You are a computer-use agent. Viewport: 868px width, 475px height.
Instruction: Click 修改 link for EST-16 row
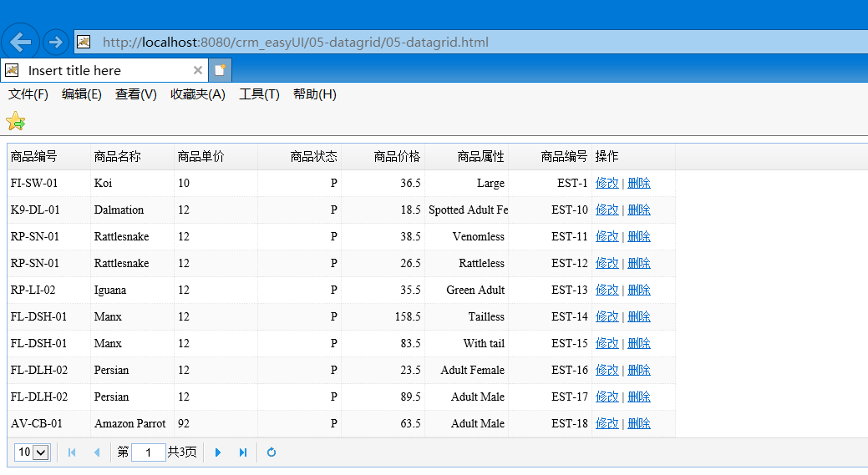coord(607,370)
